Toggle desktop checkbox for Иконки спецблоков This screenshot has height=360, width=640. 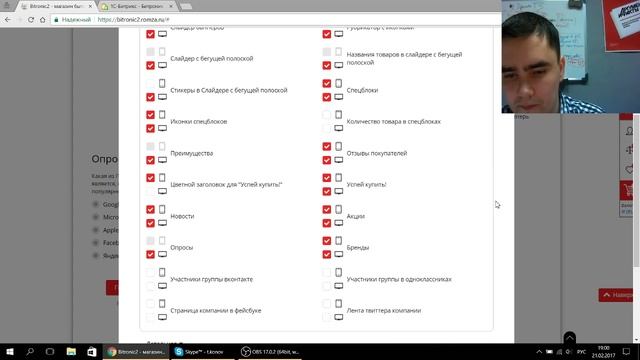(x=150, y=129)
